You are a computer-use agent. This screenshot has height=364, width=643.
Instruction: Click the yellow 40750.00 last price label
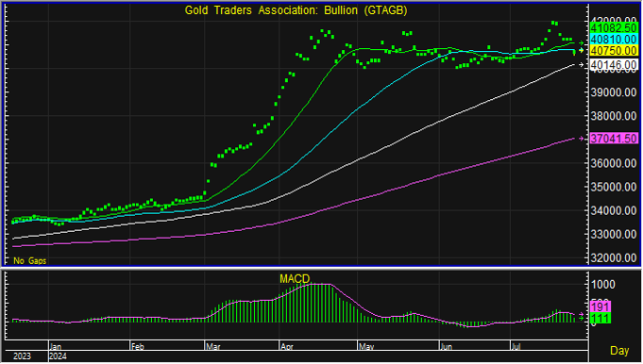tap(614, 51)
